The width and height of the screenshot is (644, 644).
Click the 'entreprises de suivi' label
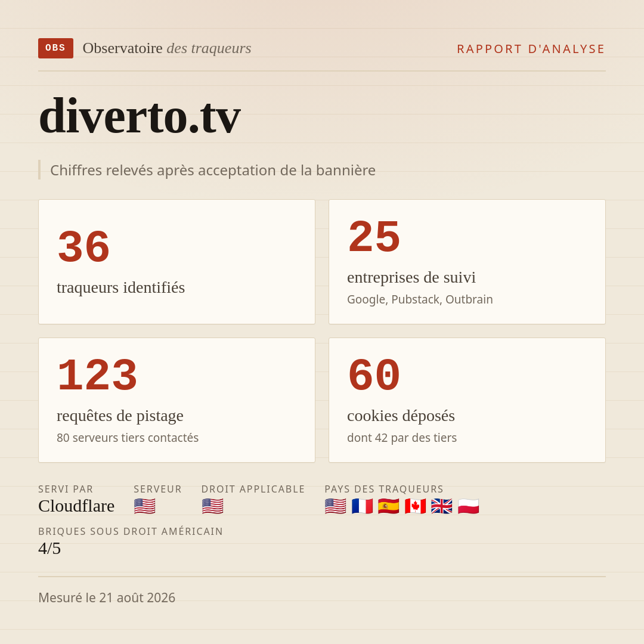(411, 278)
